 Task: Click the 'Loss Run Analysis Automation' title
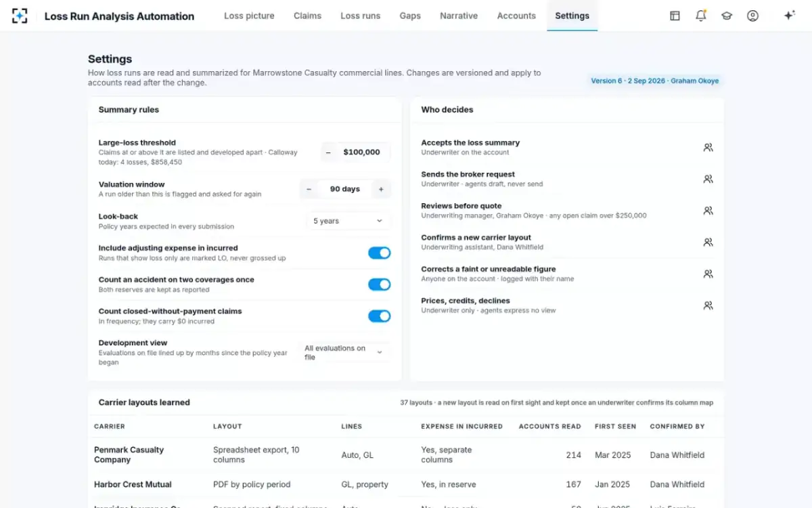click(x=119, y=16)
